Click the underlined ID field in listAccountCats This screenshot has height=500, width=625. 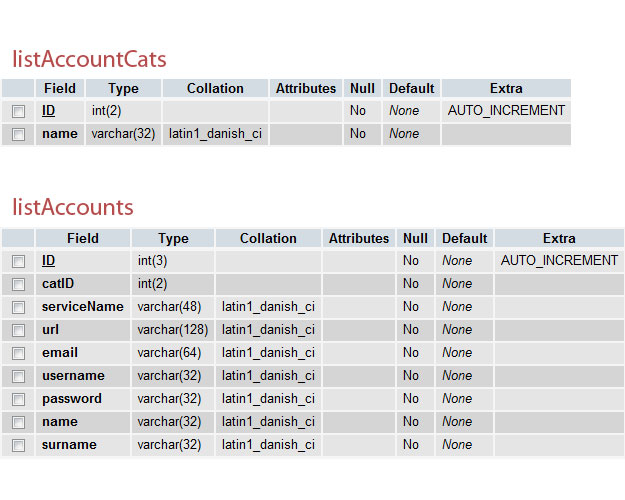(x=48, y=110)
